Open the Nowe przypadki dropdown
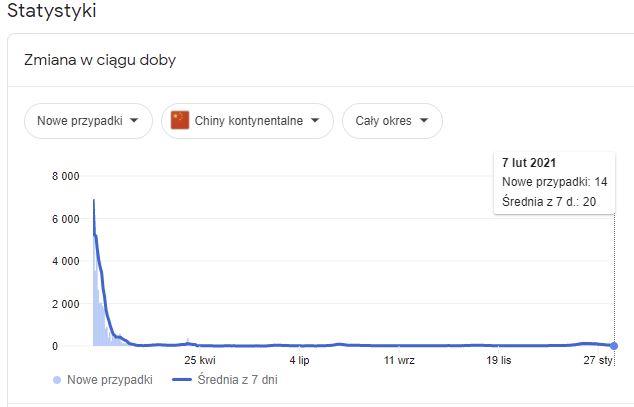 (88, 121)
